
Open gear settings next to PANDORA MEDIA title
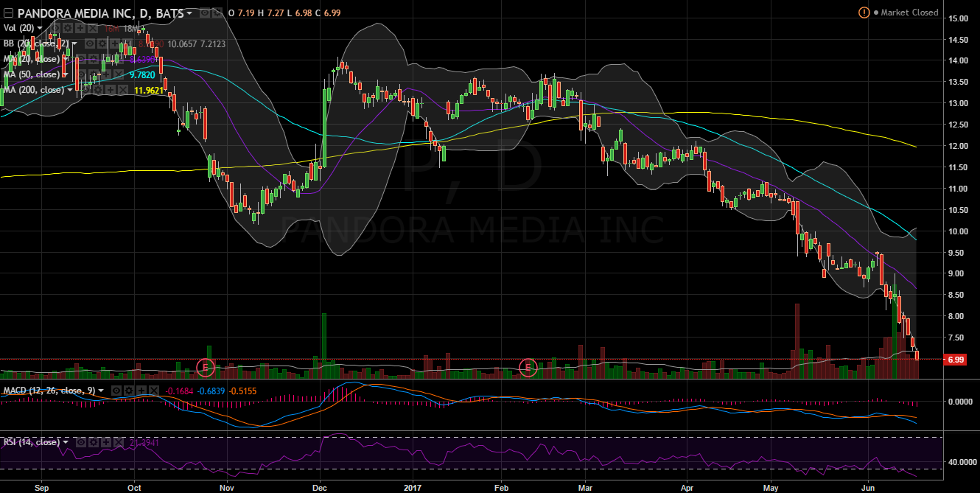tap(216, 13)
